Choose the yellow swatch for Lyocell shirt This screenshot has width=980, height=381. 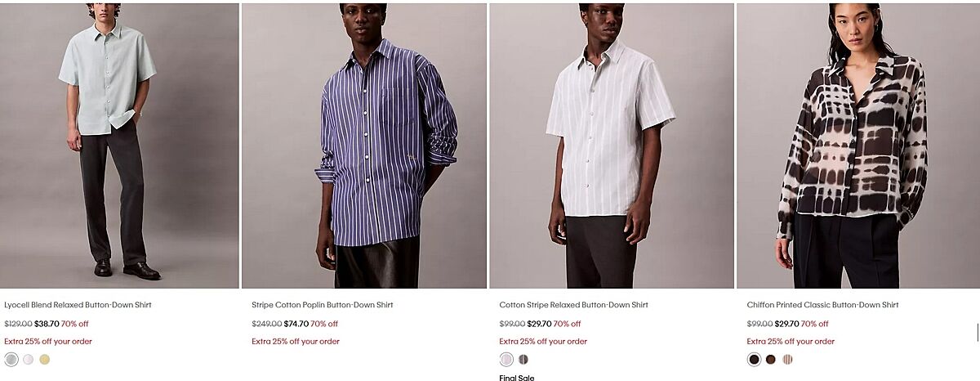pyautogui.click(x=45, y=359)
